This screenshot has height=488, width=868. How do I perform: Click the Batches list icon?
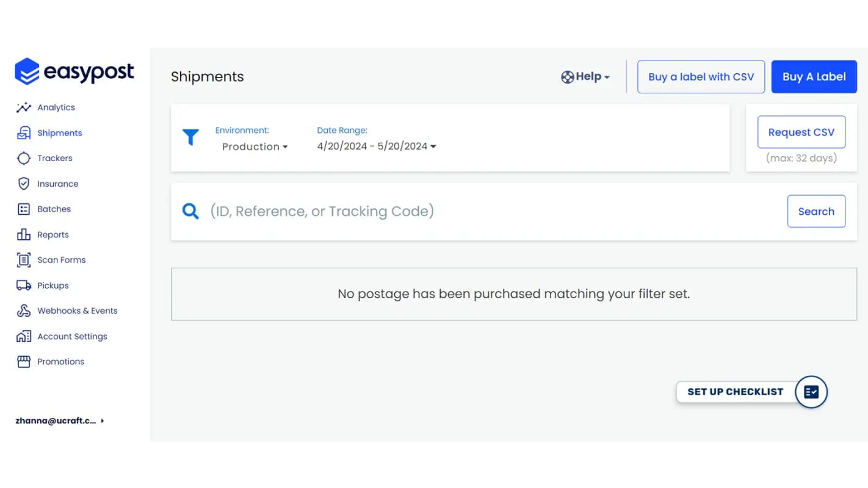24,209
